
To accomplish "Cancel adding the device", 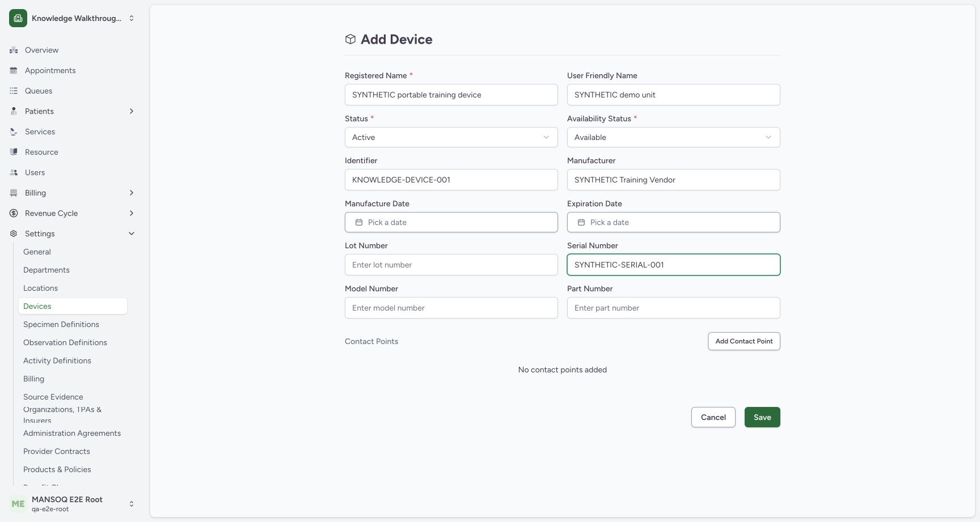I will tap(713, 417).
